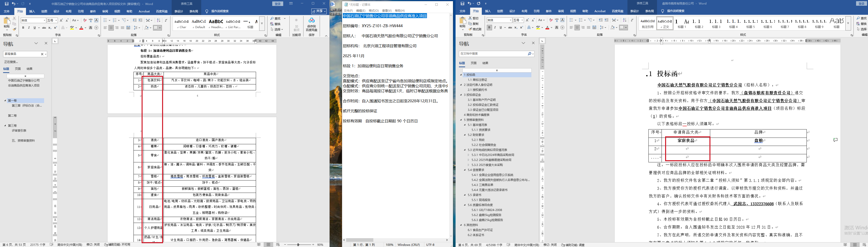This screenshot has width=868, height=247.
Task: Open the 格式(O) menu in Notepad
Action: pos(374,11)
